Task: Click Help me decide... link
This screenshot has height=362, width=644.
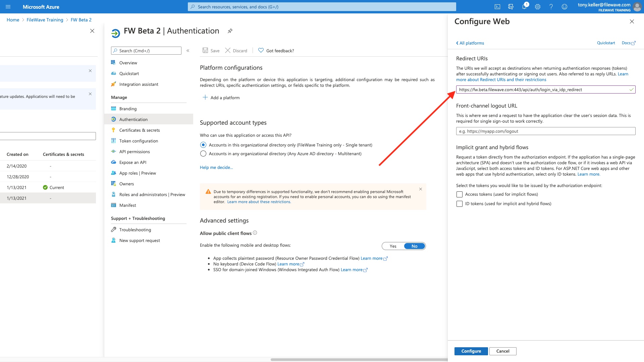Action: [216, 167]
